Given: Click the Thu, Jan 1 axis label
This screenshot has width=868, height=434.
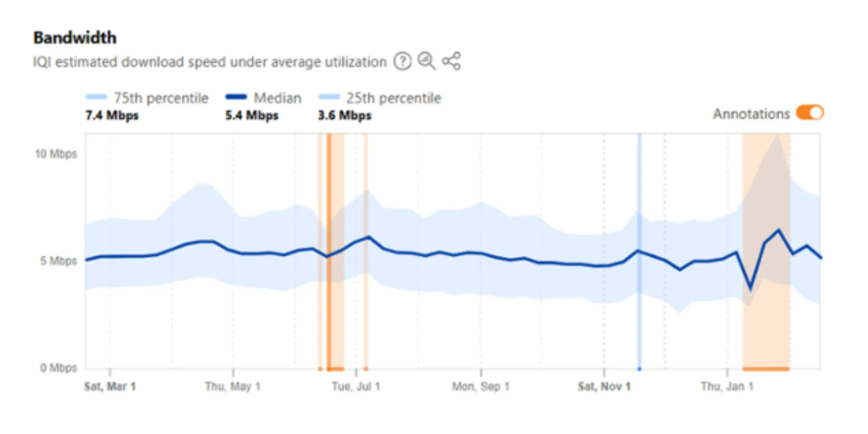Looking at the screenshot, I should pos(727,387).
